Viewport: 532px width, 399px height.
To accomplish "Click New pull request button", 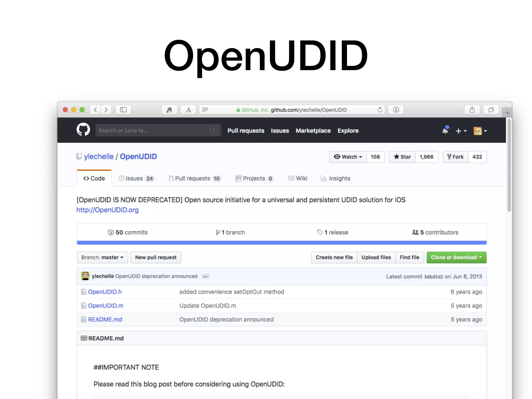I will (x=156, y=257).
